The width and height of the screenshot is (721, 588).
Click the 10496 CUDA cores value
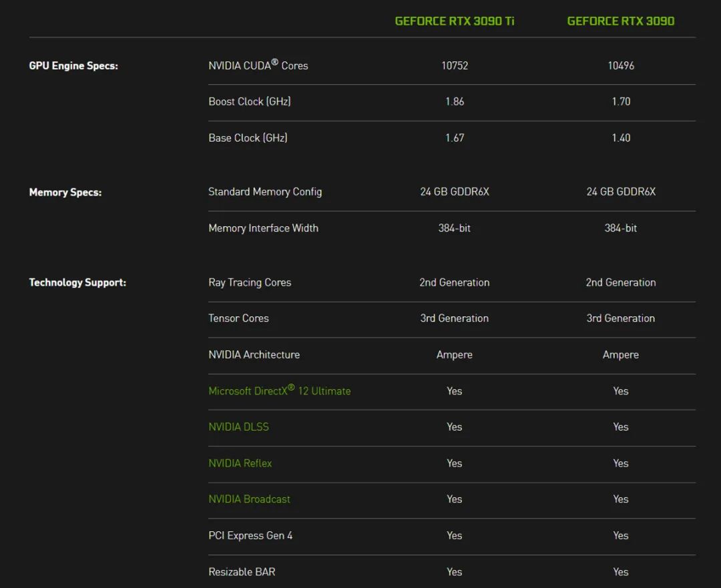coord(621,65)
